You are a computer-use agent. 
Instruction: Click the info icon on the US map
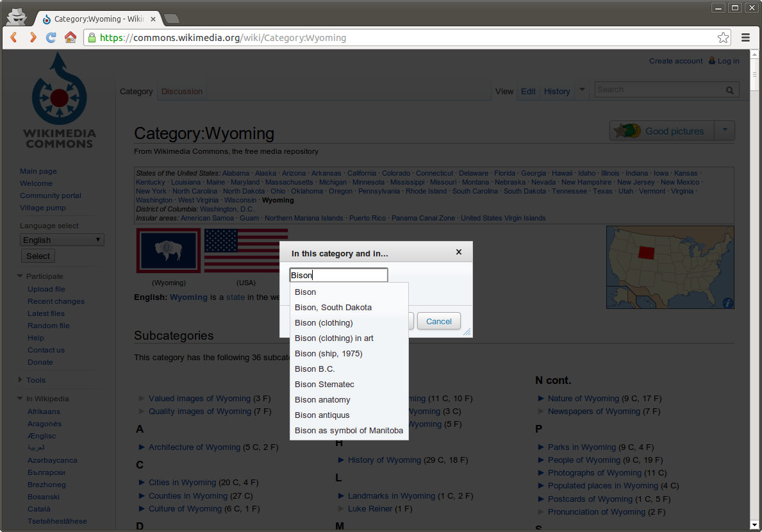click(x=727, y=303)
